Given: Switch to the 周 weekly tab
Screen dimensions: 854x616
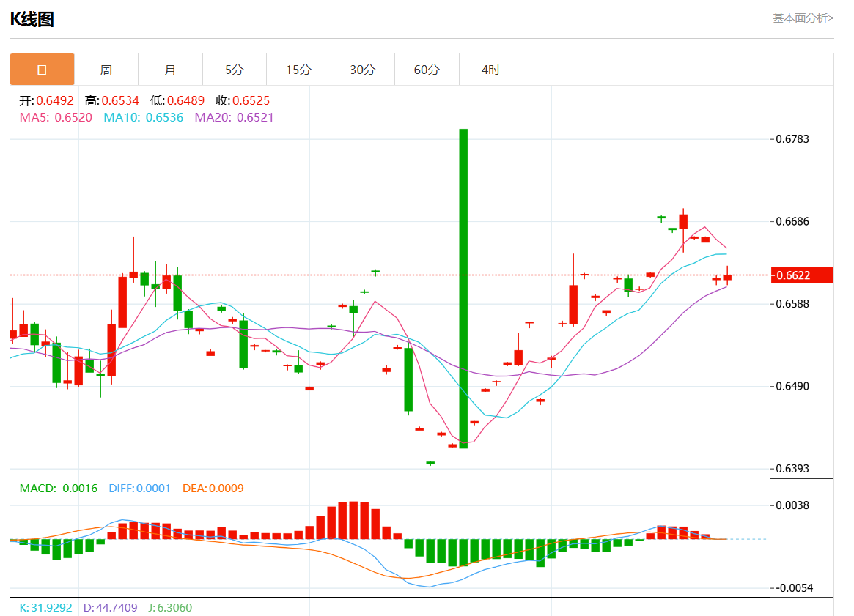Looking at the screenshot, I should click(106, 70).
